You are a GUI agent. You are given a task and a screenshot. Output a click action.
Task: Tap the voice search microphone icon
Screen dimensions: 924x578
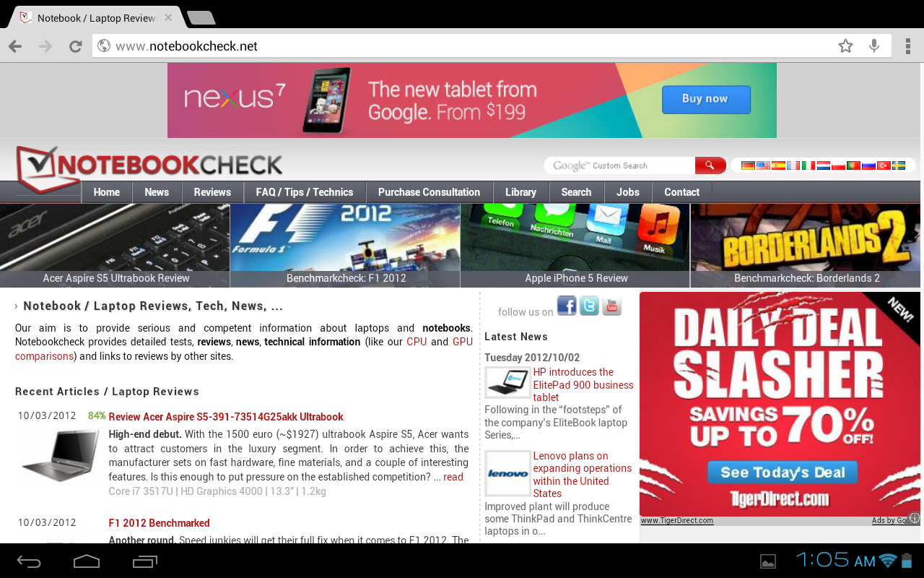[874, 46]
